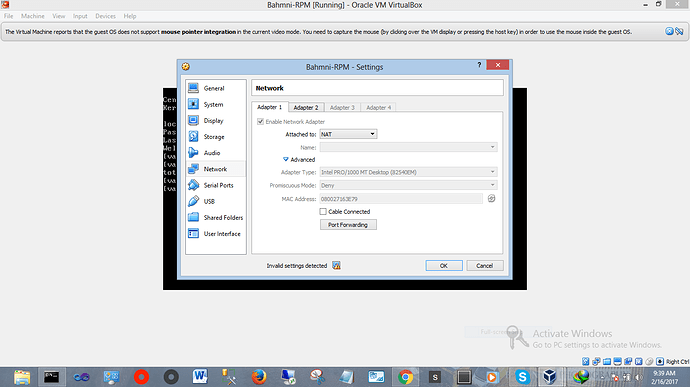Confirm settings with the OK button
Viewport: 690px width, 387px height.
tap(444, 265)
